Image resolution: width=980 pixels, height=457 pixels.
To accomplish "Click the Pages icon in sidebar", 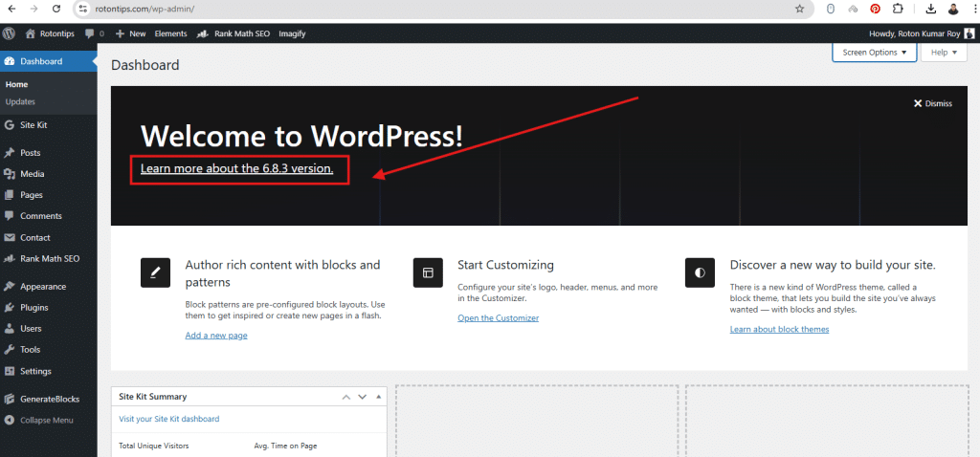I will [x=10, y=195].
